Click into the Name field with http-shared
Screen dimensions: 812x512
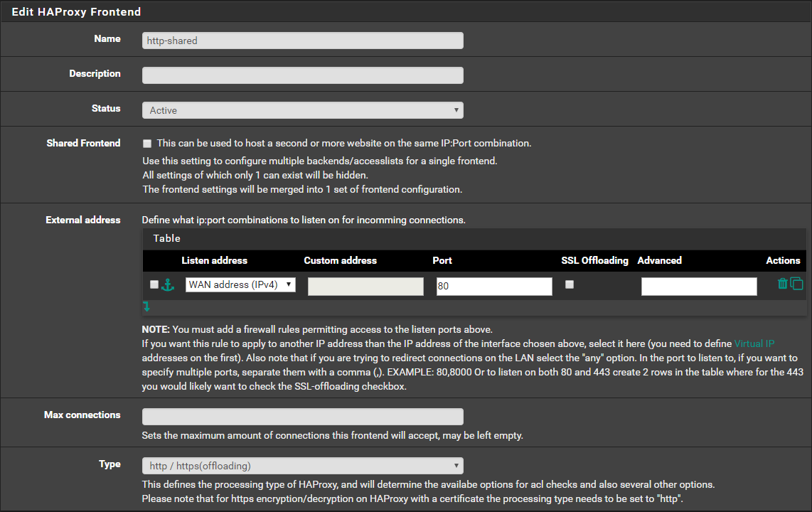click(302, 41)
